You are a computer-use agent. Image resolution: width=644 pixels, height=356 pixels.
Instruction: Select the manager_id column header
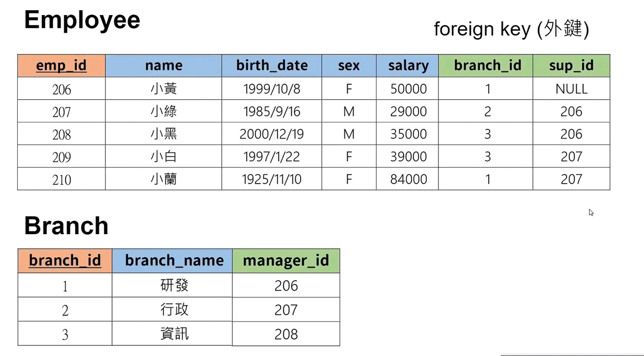(x=286, y=260)
